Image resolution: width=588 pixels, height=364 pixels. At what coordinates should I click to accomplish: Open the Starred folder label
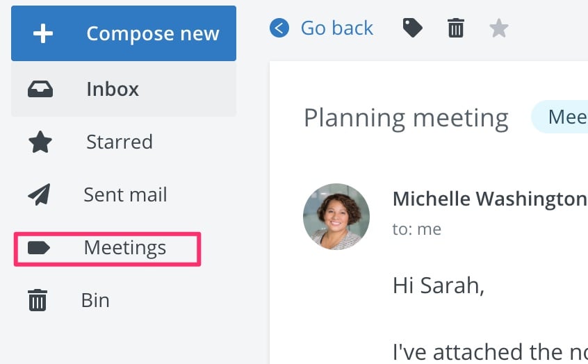coord(119,142)
